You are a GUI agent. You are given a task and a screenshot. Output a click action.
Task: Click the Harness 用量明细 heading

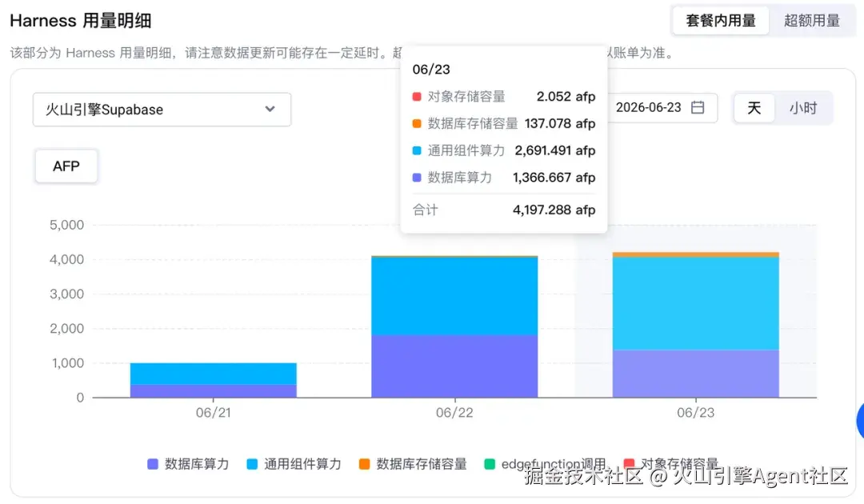(81, 20)
